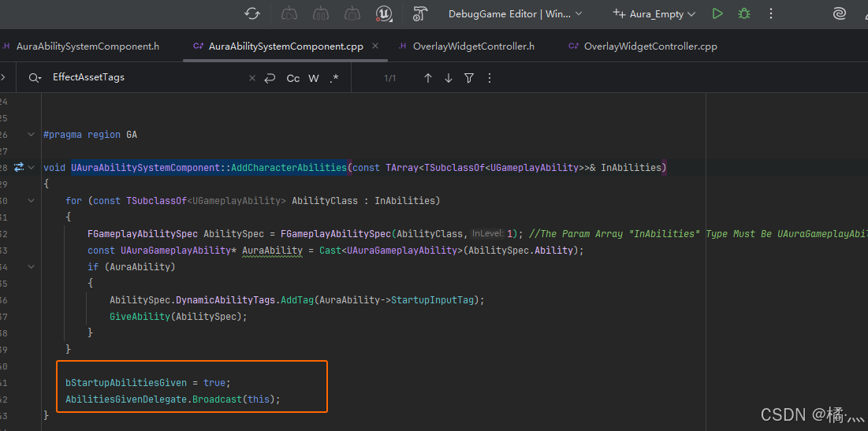Viewport: 868px width, 431px height.
Task: Clear the search text
Action: pyautogui.click(x=251, y=79)
